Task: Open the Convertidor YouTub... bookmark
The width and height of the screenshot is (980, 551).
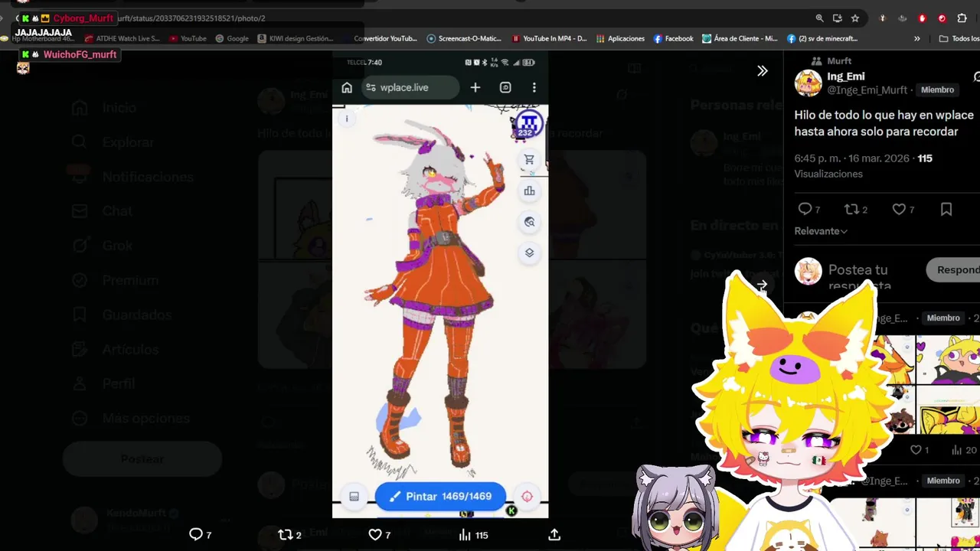Action: [385, 38]
